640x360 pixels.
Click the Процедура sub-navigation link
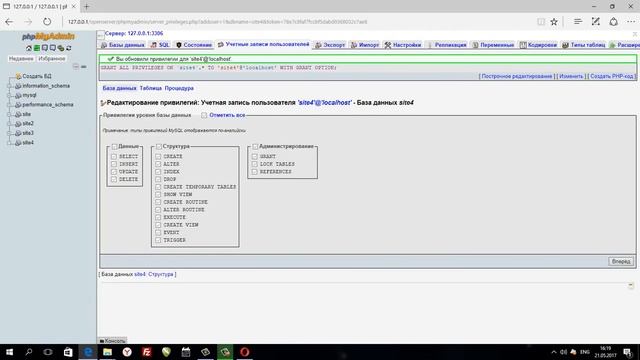coord(179,88)
